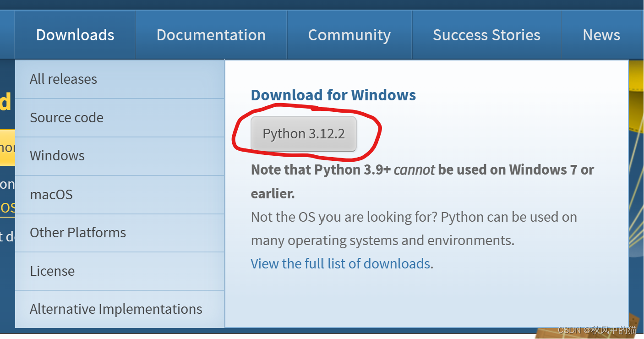Select Source code in Downloads submenu
Screen dimensions: 644x339
point(120,118)
